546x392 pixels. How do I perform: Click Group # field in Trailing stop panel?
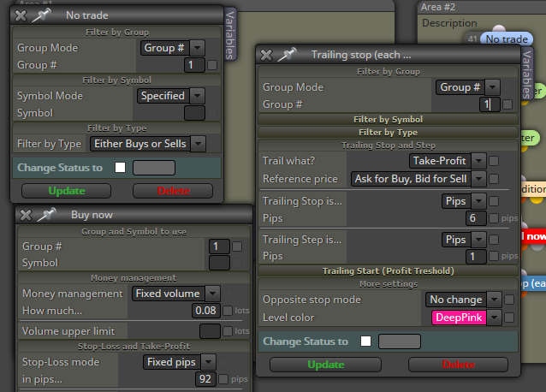point(490,104)
